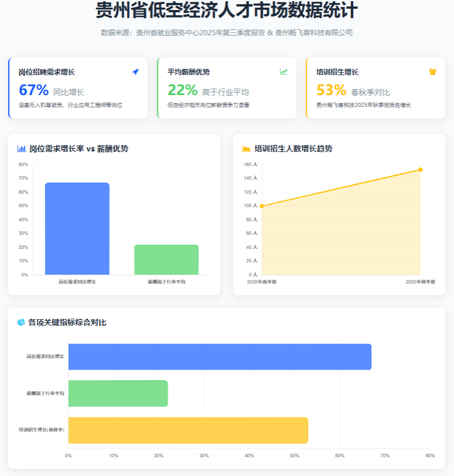Viewport: 454px width, 476px height.
Task: Select the yellow 培训招生增长 horizontal bar
Action: [x=188, y=430]
